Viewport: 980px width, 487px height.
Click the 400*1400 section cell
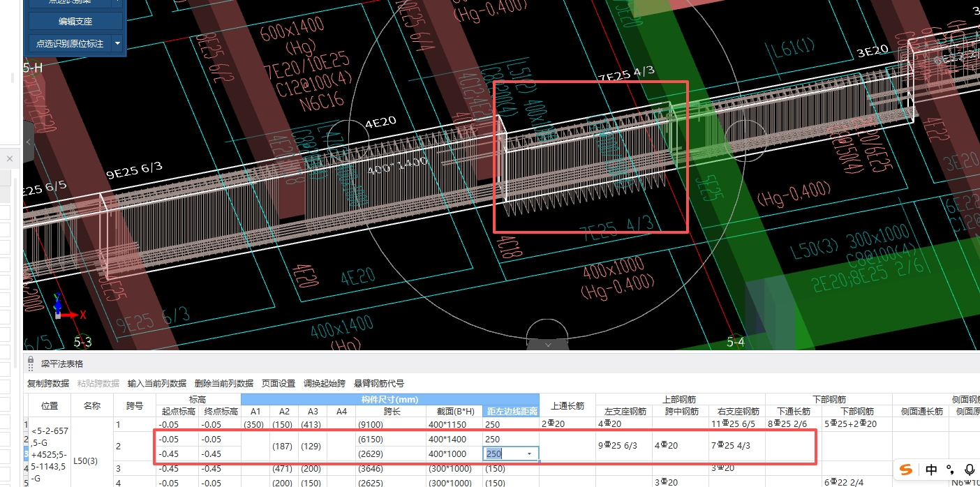click(x=454, y=440)
